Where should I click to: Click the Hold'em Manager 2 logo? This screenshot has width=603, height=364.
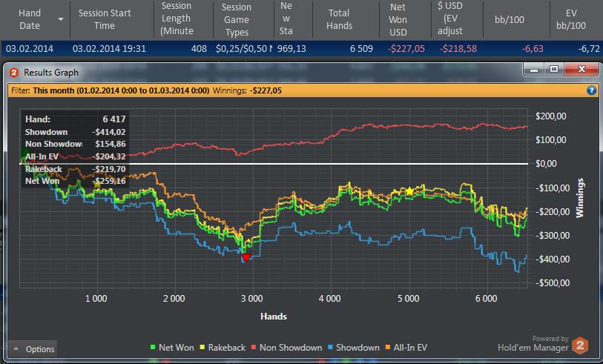point(580,345)
